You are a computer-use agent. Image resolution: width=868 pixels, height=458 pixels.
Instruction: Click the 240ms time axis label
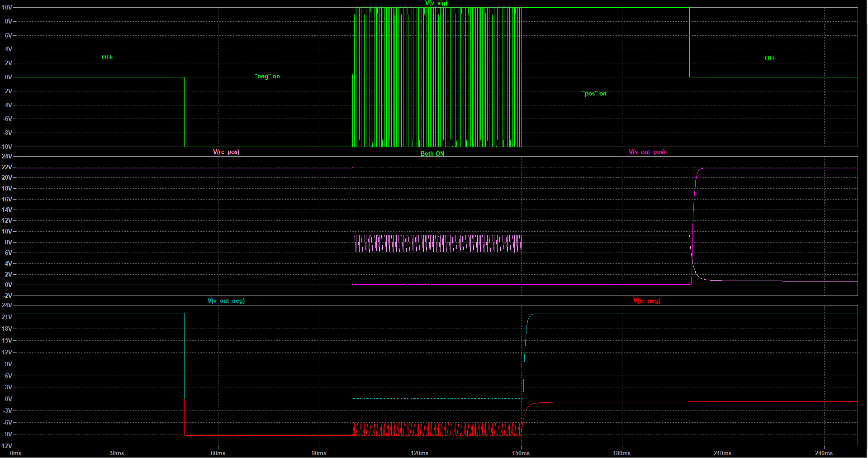tap(824, 453)
